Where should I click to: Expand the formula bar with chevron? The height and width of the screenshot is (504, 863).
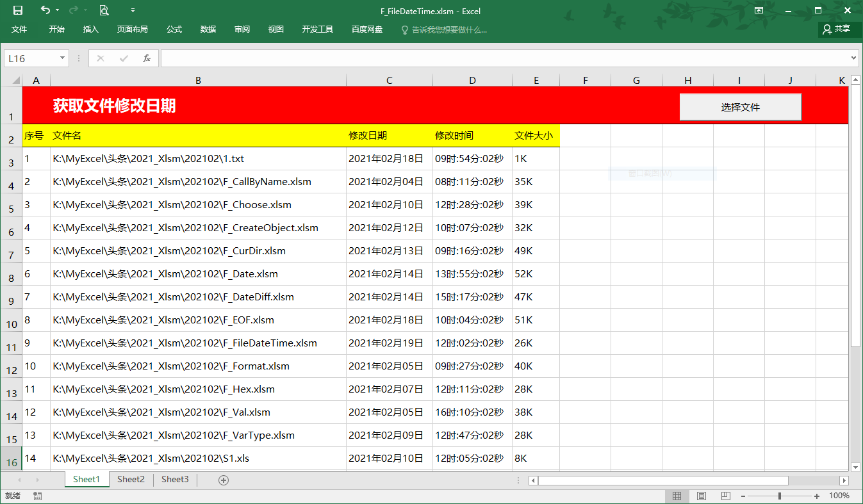pyautogui.click(x=853, y=58)
